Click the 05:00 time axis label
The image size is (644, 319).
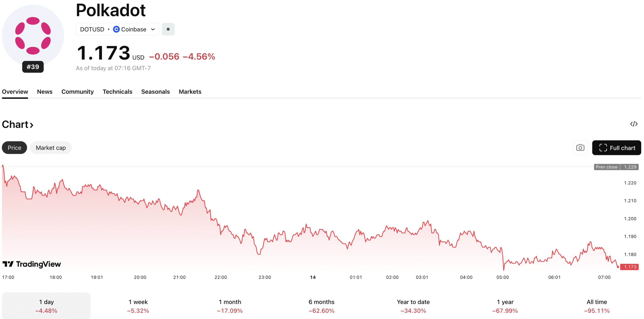(503, 277)
